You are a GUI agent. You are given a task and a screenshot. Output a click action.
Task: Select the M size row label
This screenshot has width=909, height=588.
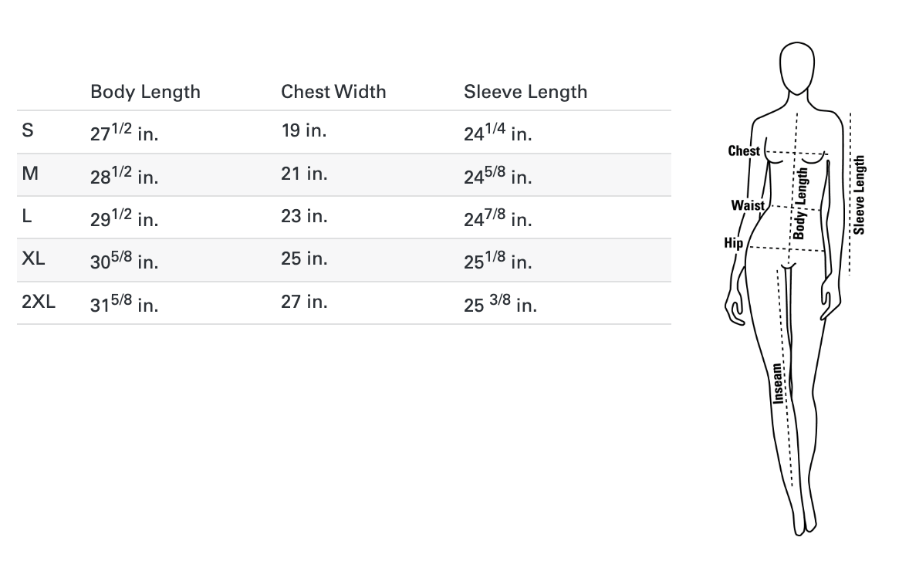pyautogui.click(x=30, y=174)
